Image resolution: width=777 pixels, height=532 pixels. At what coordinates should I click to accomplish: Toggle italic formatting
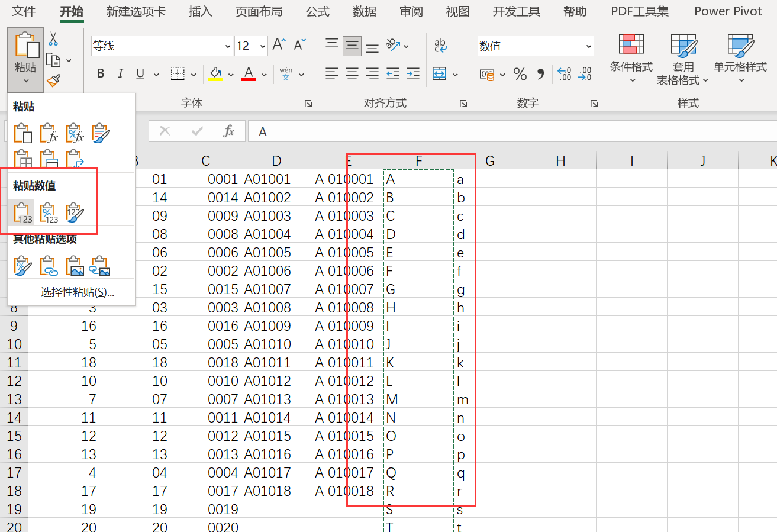click(120, 73)
